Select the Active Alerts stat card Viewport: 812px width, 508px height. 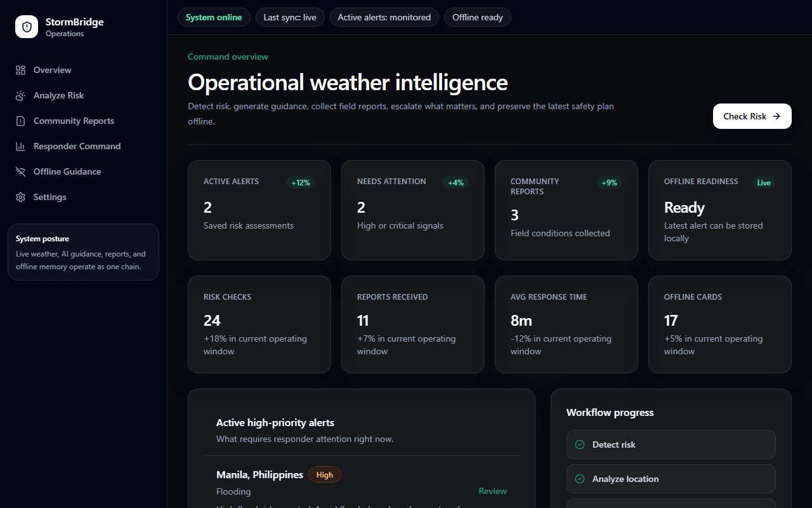pyautogui.click(x=259, y=210)
